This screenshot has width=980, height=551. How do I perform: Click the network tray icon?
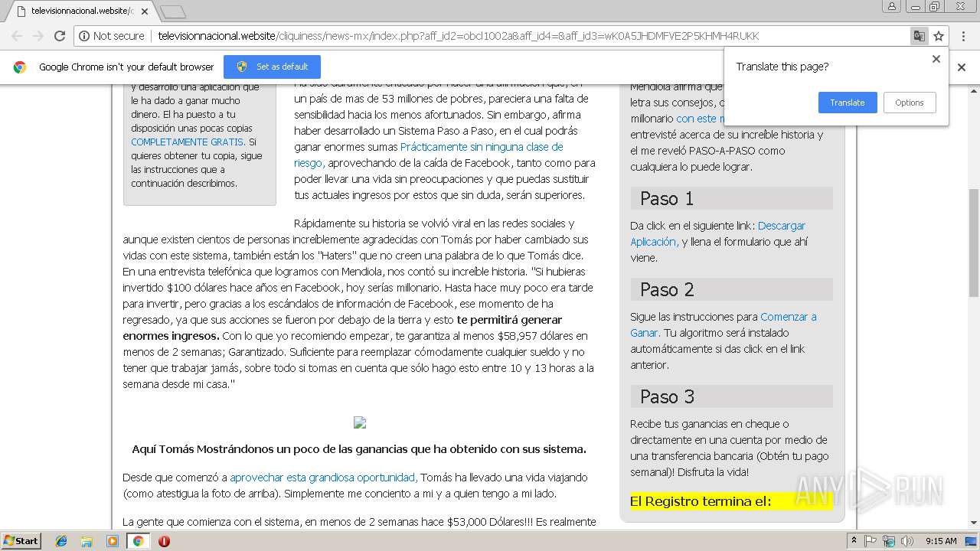[x=888, y=541]
